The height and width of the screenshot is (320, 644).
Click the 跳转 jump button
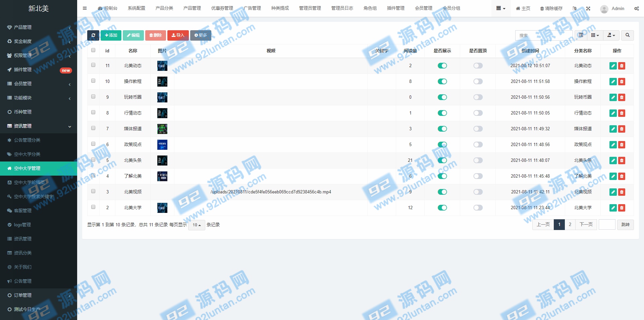[626, 225]
